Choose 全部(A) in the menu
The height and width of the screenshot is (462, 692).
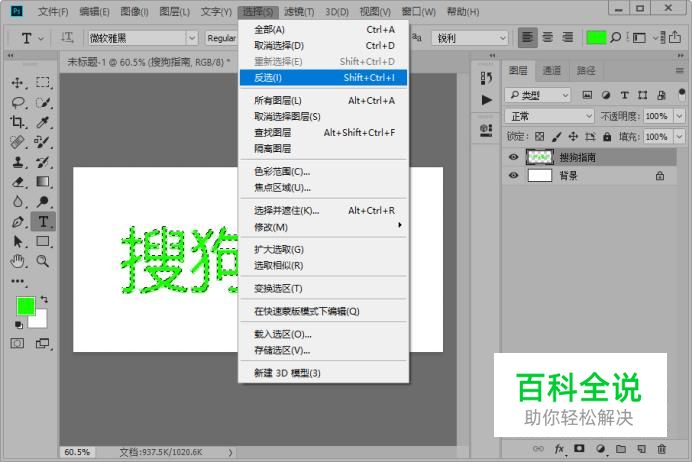323,30
